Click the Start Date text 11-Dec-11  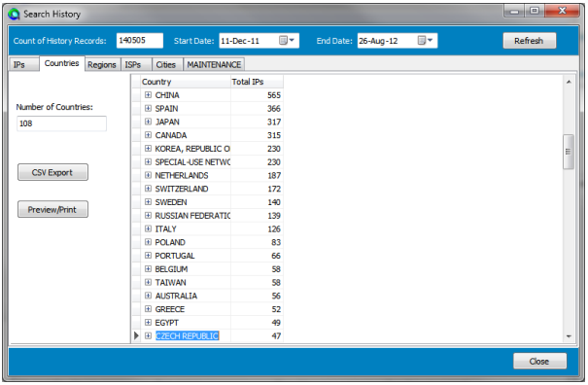point(240,41)
